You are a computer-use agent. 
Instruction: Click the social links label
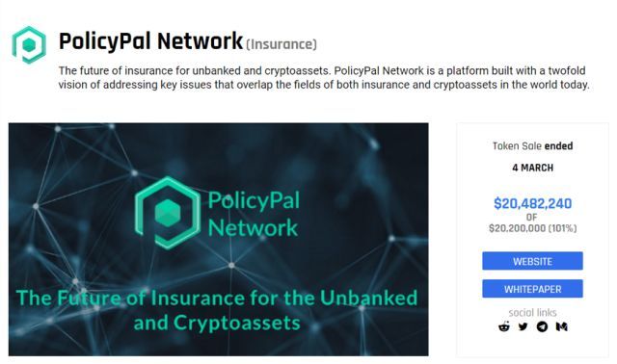coord(532,313)
